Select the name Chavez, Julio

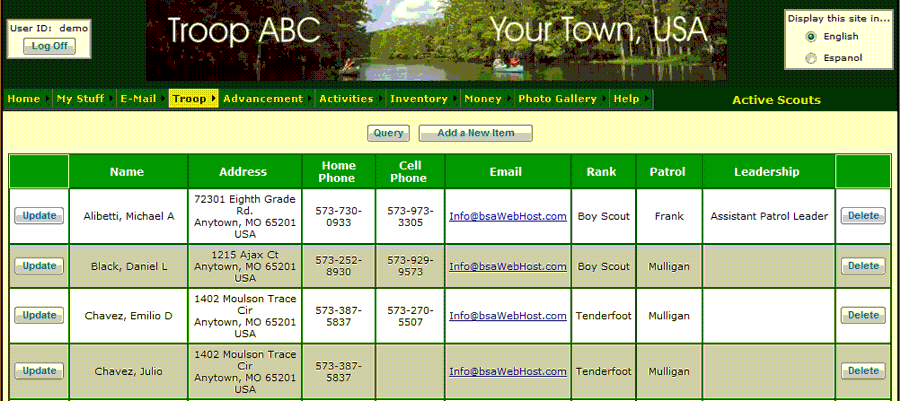129,371
